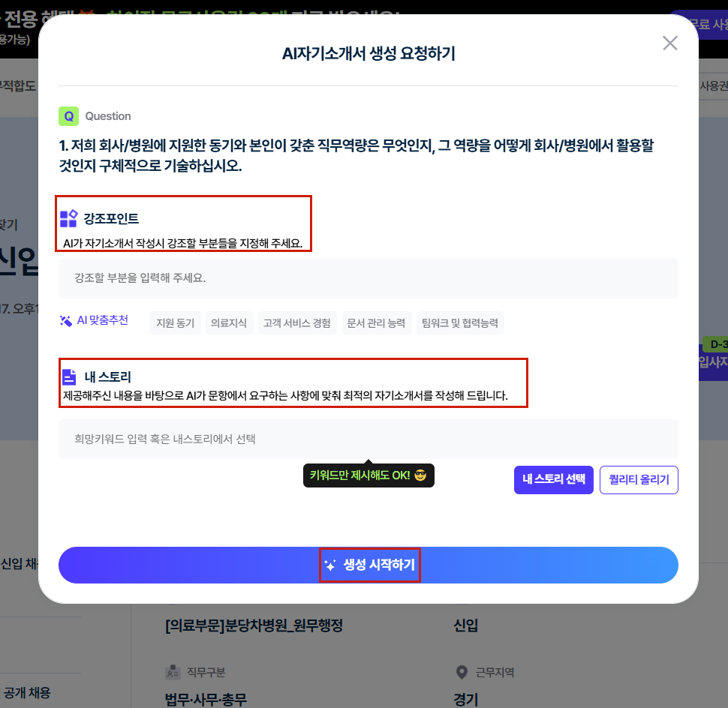Click the 내 스토리 document icon
The width and height of the screenshot is (728, 708).
pyautogui.click(x=69, y=376)
